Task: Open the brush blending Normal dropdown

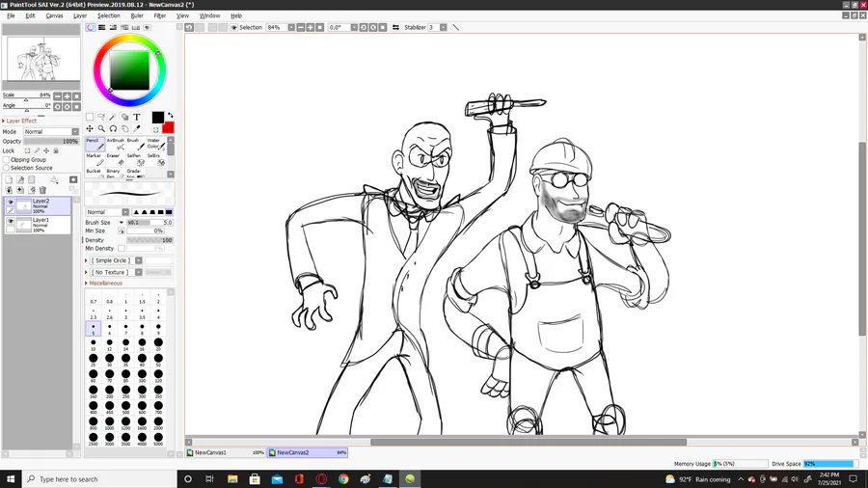Action: tap(107, 212)
